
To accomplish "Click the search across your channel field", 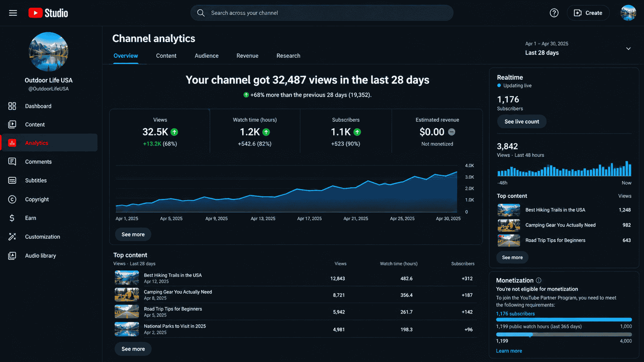I will tap(322, 13).
